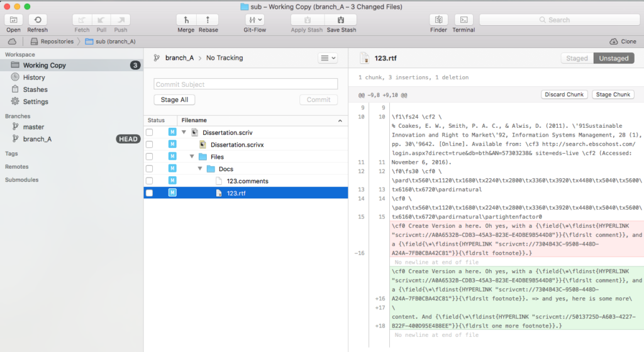Check the 123.comments file checkbox
The image size is (644, 352).
(150, 181)
